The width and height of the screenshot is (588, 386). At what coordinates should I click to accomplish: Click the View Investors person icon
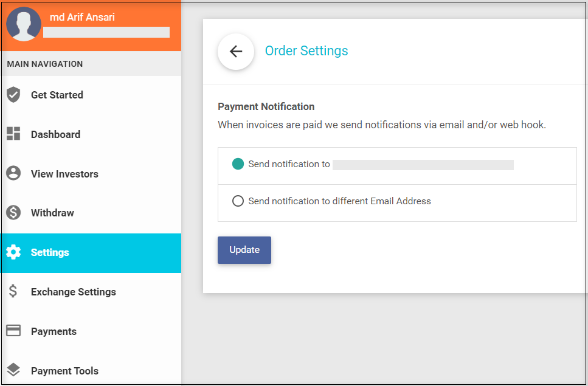[x=13, y=174]
